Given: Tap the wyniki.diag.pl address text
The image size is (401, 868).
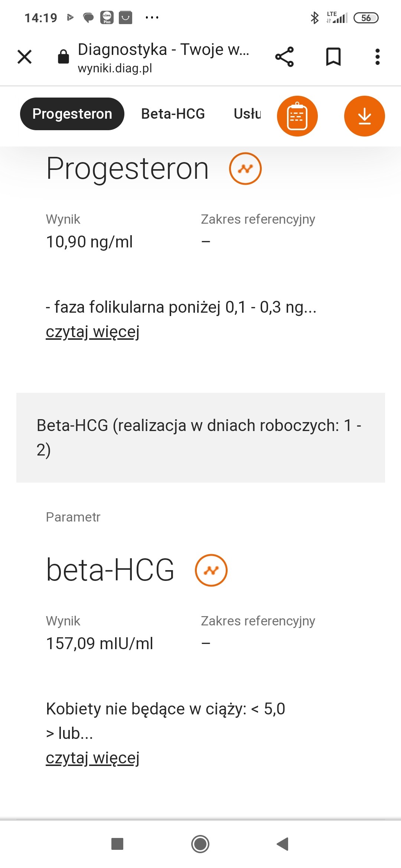Looking at the screenshot, I should [115, 68].
